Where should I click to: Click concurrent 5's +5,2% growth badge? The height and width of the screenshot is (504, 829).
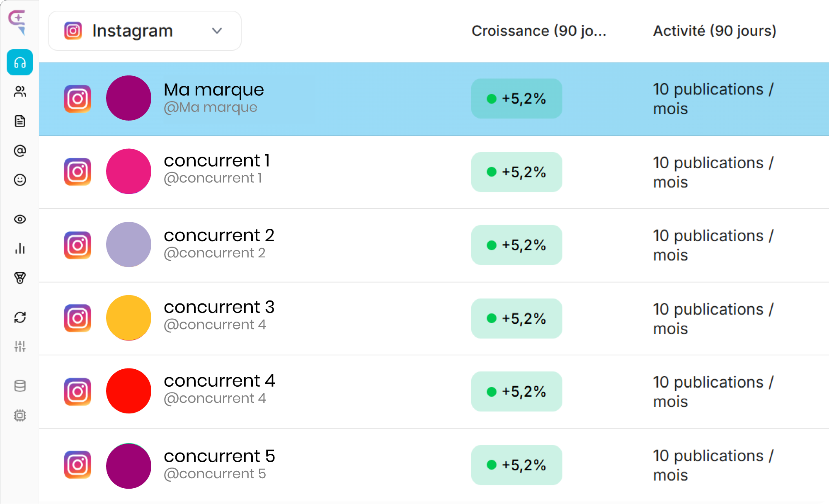(x=516, y=465)
